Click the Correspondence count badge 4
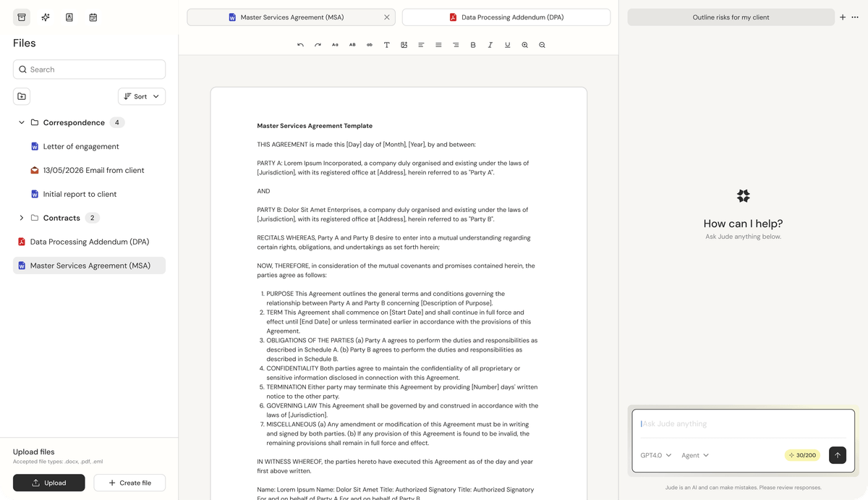 117,123
